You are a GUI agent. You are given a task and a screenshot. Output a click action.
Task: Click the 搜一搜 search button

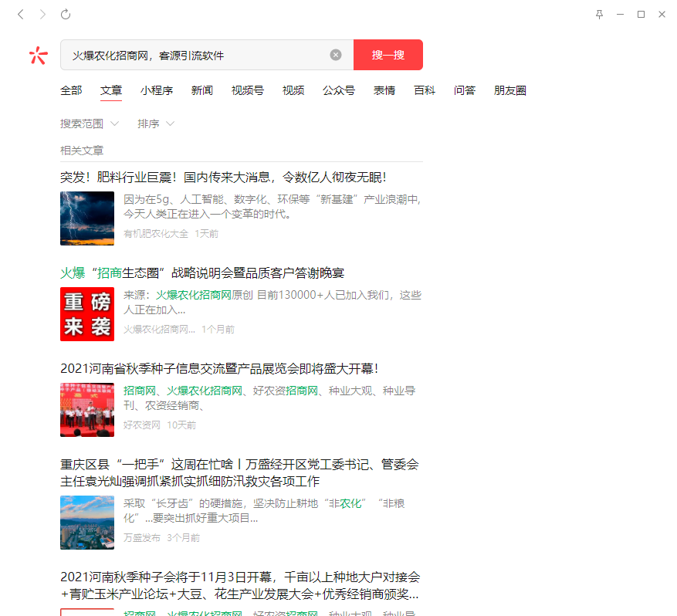click(388, 55)
